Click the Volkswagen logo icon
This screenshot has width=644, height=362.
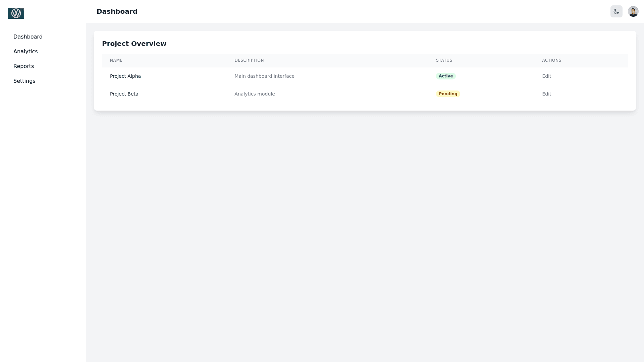pos(16,13)
